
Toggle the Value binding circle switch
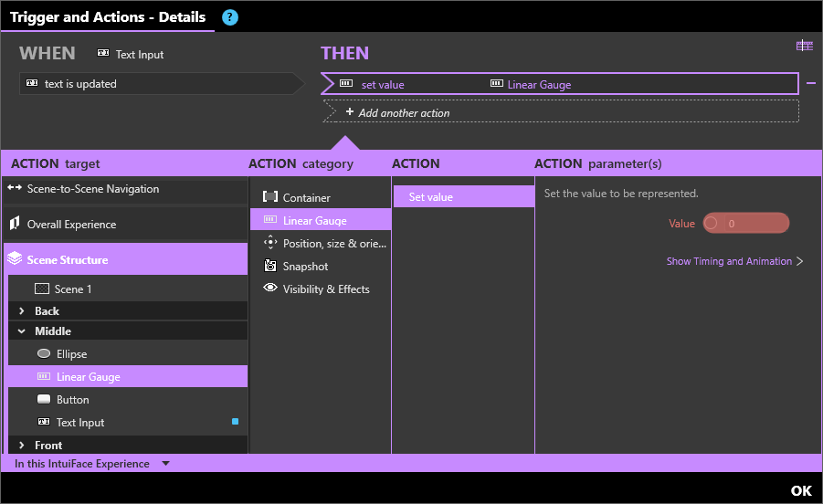pyautogui.click(x=711, y=224)
